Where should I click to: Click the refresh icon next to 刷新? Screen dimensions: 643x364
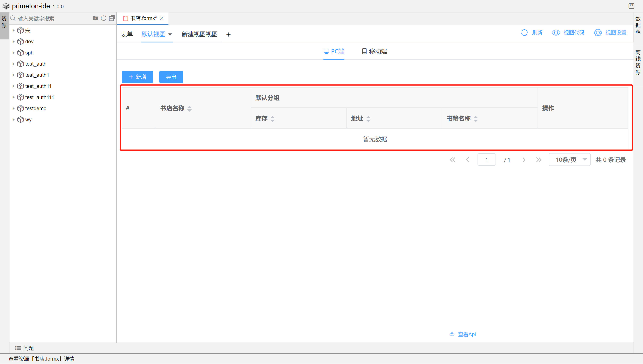524,33
